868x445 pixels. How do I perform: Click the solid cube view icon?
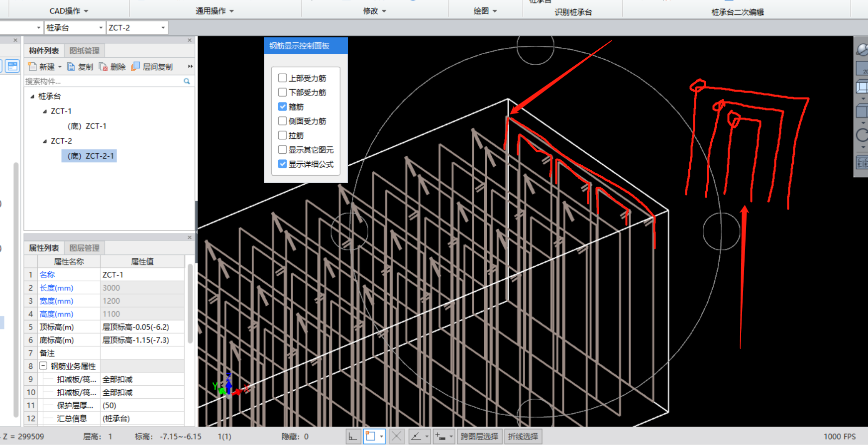[x=862, y=111]
